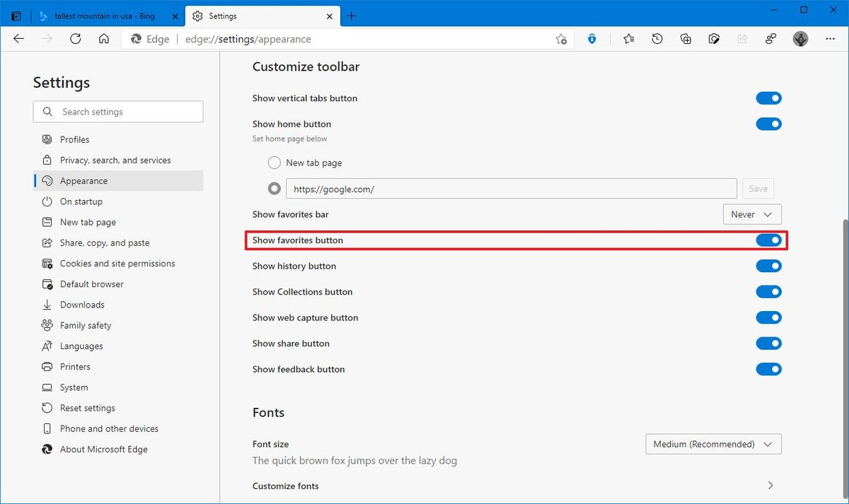
Task: Open Edge settings menu via three dots
Action: click(830, 39)
